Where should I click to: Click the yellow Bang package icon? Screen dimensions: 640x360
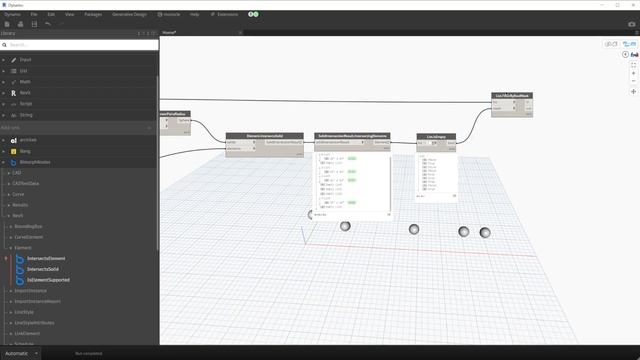point(13,151)
